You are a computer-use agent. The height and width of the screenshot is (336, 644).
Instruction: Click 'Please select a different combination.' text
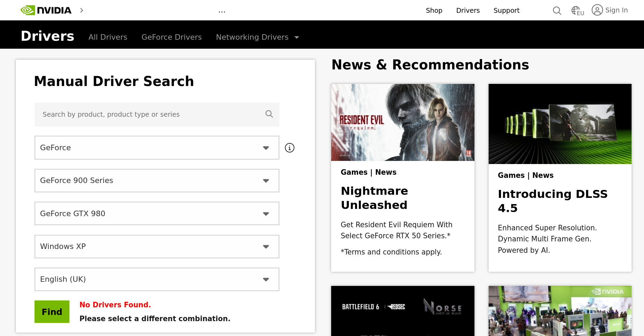click(155, 318)
